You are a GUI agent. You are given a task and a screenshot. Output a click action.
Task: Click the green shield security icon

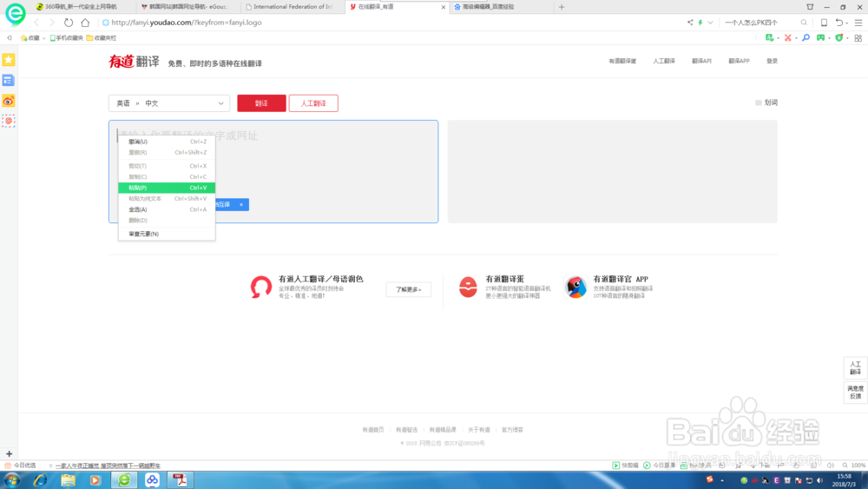tap(839, 37)
